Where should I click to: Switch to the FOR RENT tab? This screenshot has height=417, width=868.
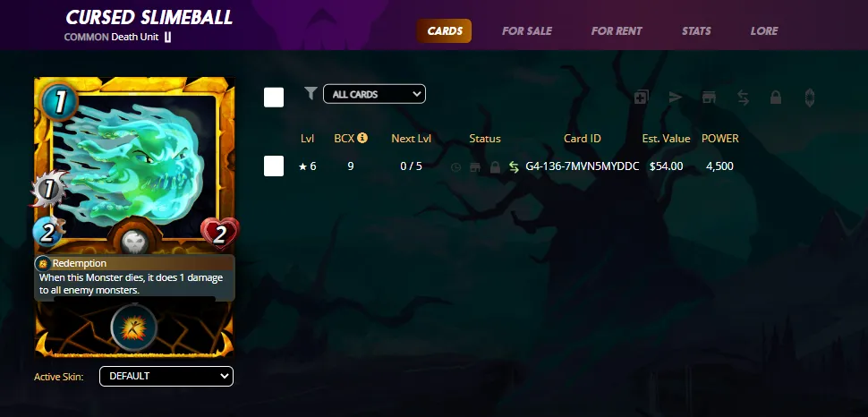click(x=617, y=31)
